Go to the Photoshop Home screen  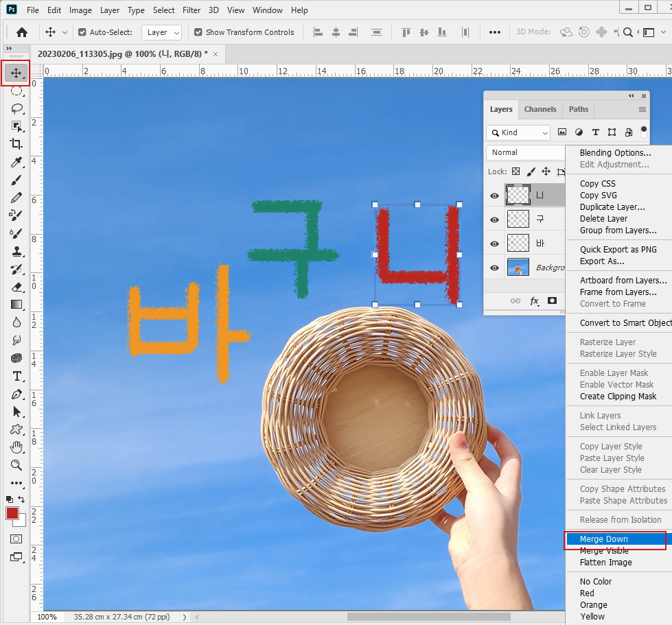22,32
